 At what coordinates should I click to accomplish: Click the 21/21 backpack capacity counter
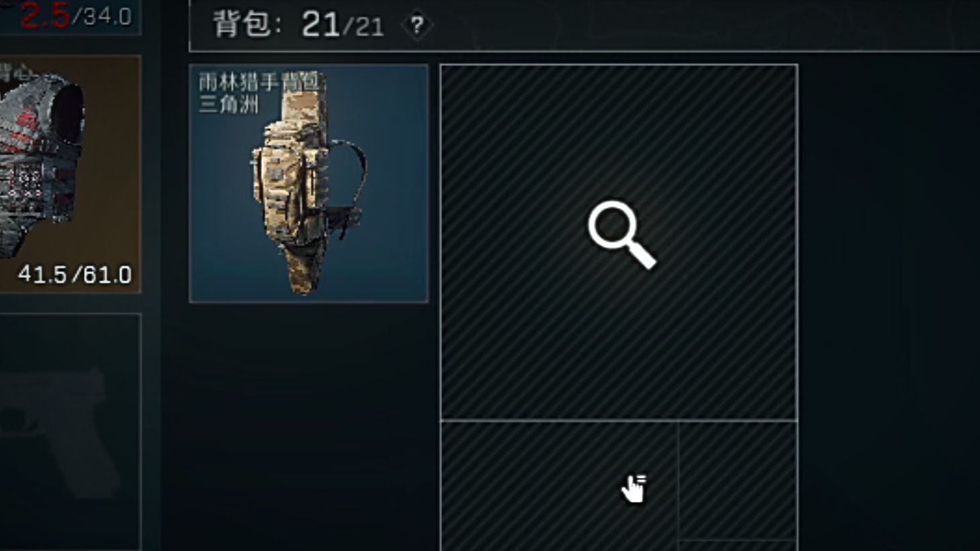343,26
